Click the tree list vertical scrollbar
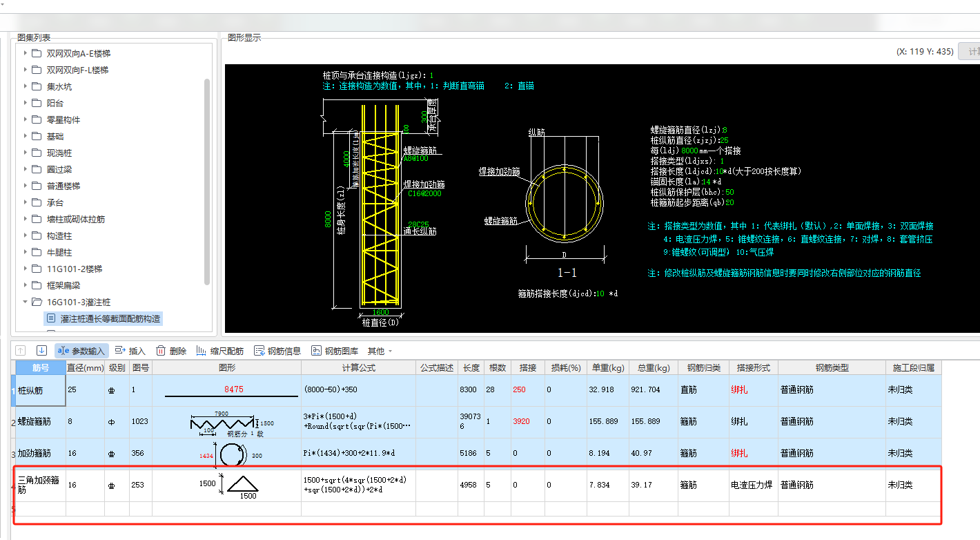 (207, 181)
